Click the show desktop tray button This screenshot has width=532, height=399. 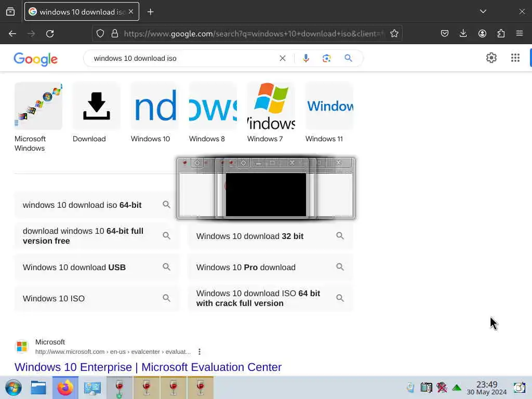coord(519,387)
